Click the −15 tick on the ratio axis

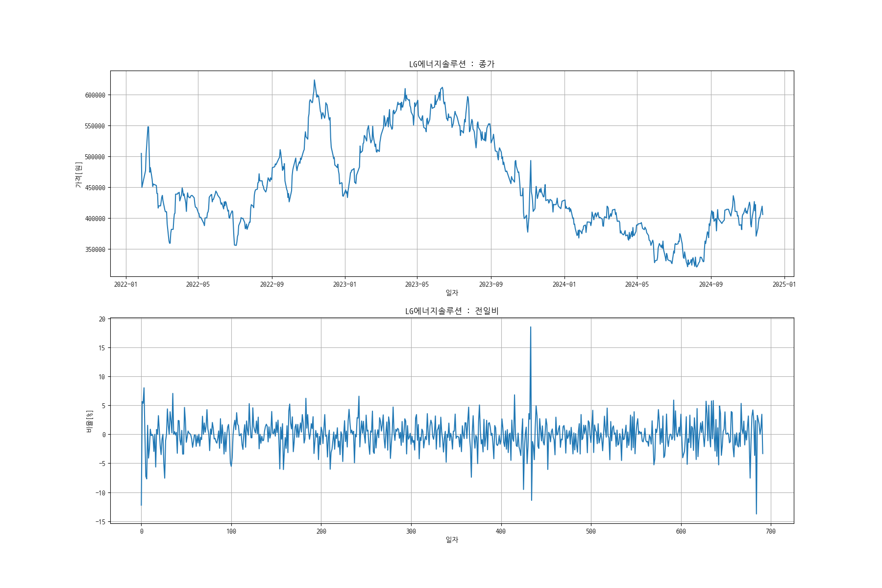point(100,522)
